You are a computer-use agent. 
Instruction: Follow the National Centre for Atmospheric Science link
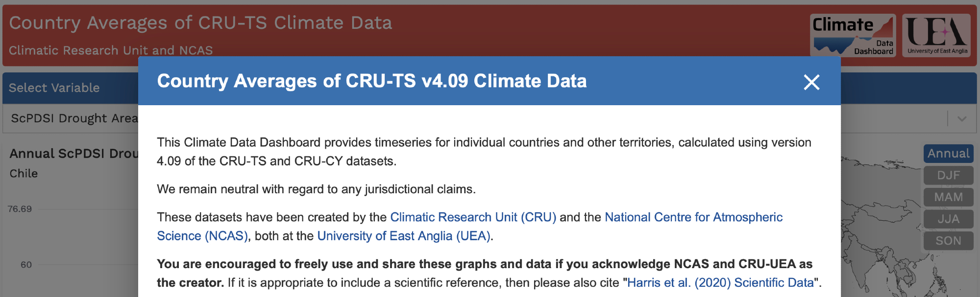[693, 217]
